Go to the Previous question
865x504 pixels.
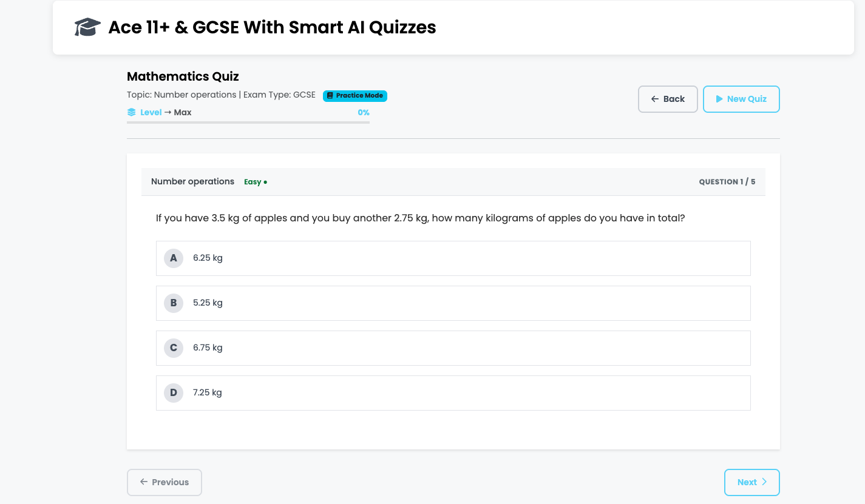click(164, 482)
